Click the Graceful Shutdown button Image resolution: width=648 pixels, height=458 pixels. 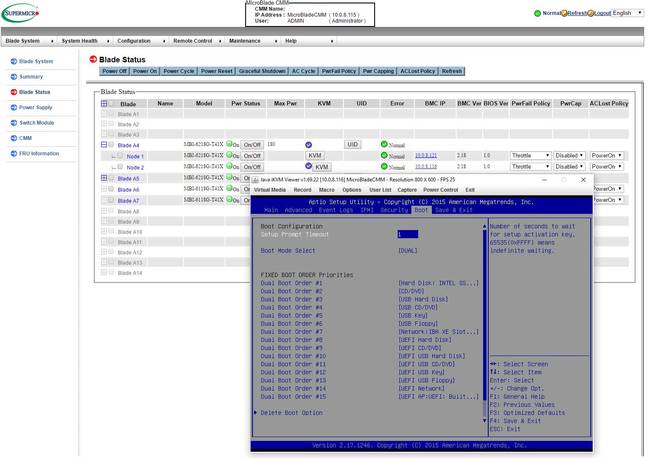click(x=262, y=71)
